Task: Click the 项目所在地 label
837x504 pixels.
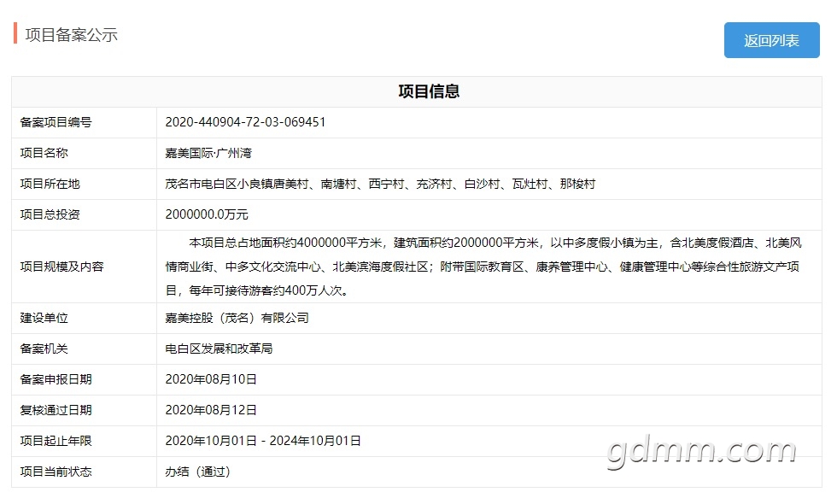Action: (x=50, y=185)
